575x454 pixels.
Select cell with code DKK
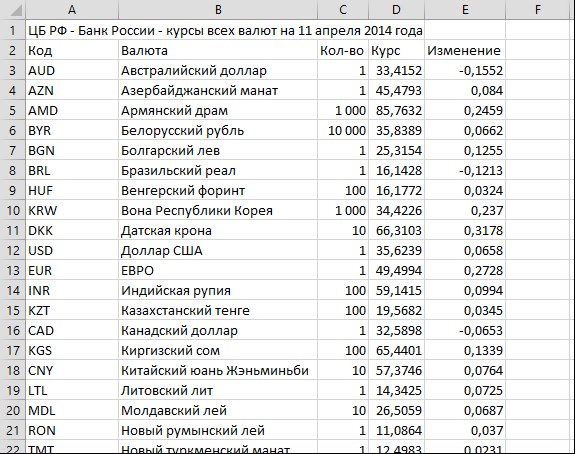(72, 231)
